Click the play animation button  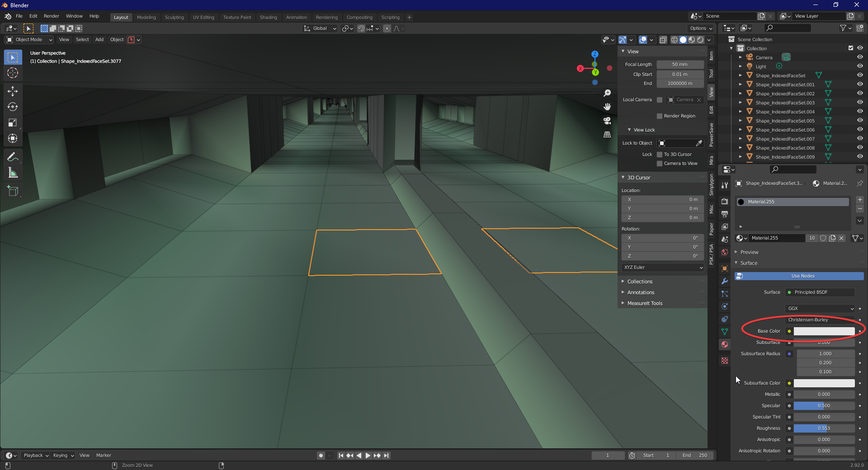(368, 456)
